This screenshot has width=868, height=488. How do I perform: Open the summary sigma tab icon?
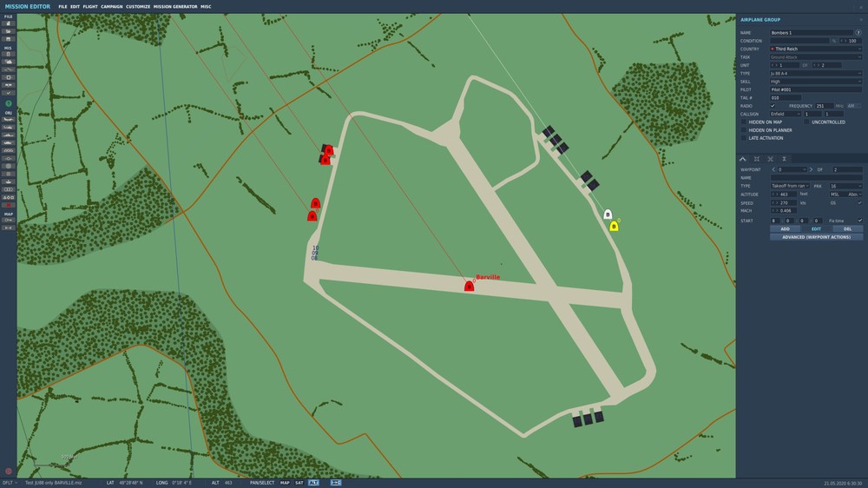point(784,159)
